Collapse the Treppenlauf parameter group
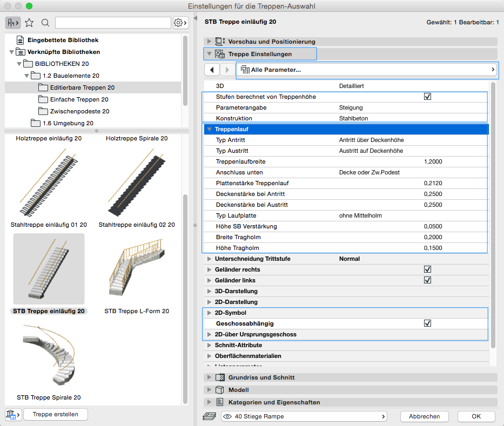The width and height of the screenshot is (504, 426). tap(209, 129)
